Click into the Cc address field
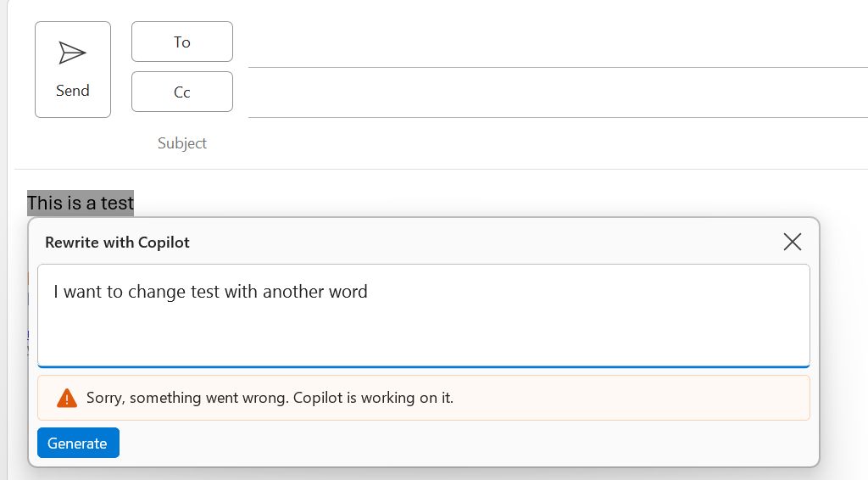The image size is (868, 480). pyautogui.click(x=558, y=92)
